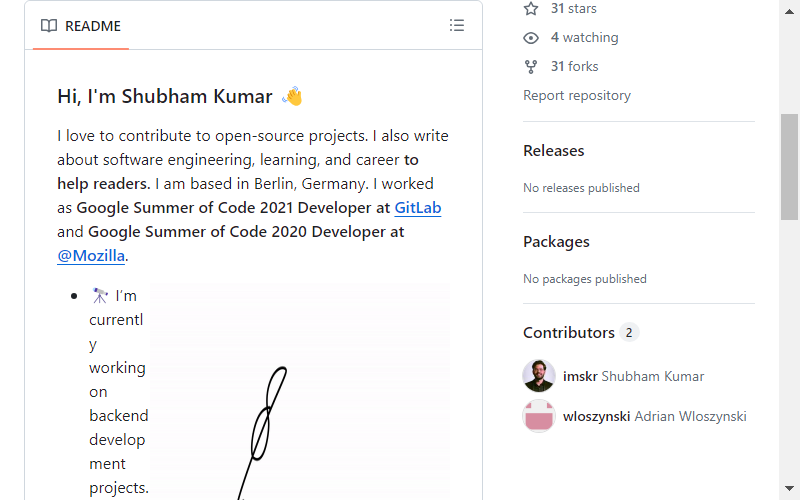
Task: Open the GitLab link
Action: tap(418, 208)
